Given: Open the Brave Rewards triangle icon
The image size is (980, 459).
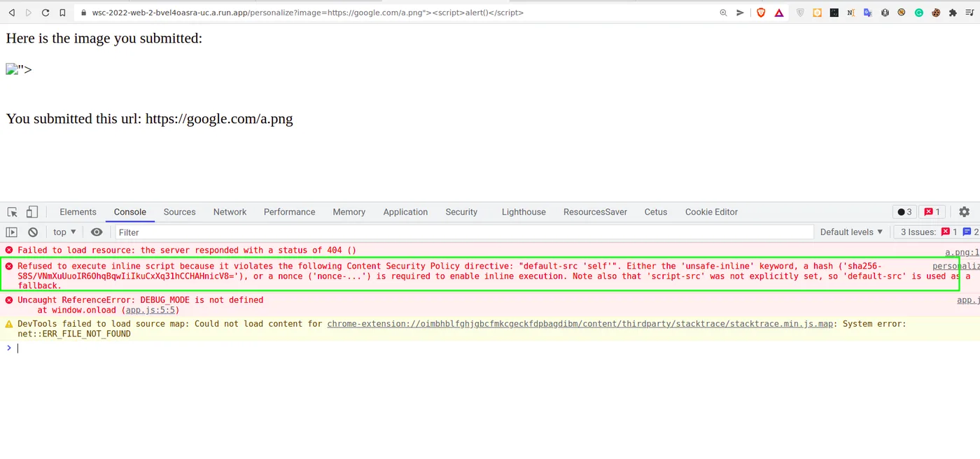Looking at the screenshot, I should pos(779,13).
